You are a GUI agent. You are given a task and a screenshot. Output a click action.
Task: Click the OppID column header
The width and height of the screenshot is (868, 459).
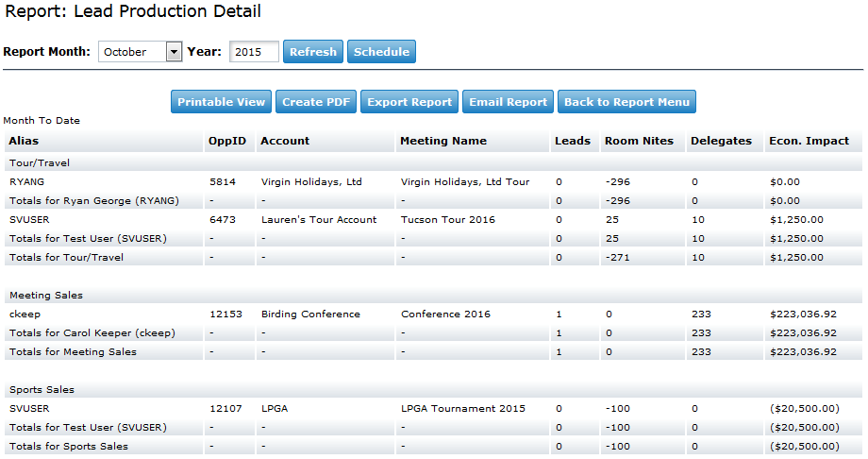(227, 141)
